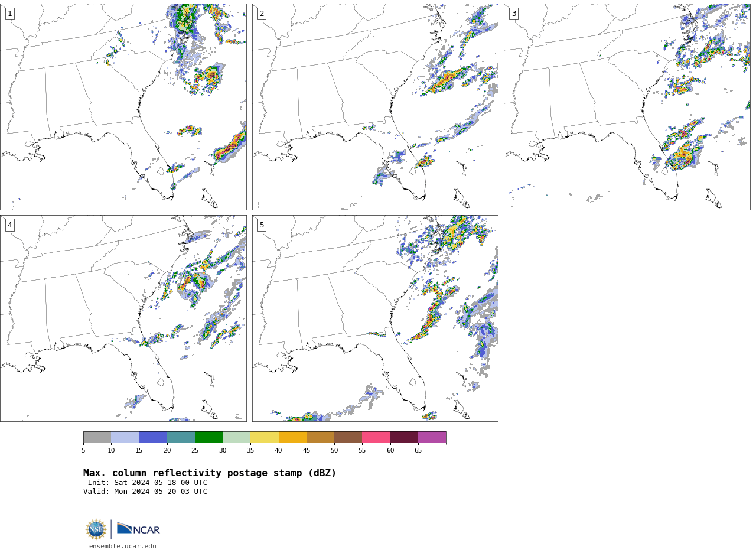The width and height of the screenshot is (756, 553).
Task: Click the Init: Sat 2024-05-18 00 UTC line
Action: (x=148, y=483)
